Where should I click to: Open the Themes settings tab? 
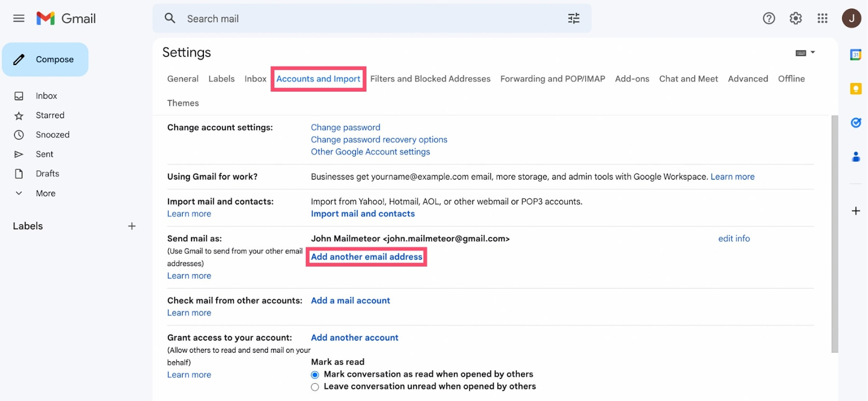click(183, 103)
